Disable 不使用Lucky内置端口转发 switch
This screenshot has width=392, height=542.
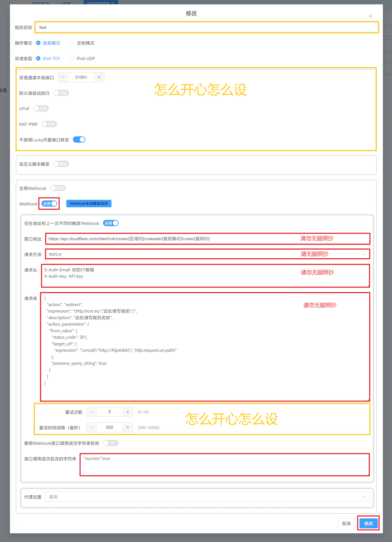[79, 139]
